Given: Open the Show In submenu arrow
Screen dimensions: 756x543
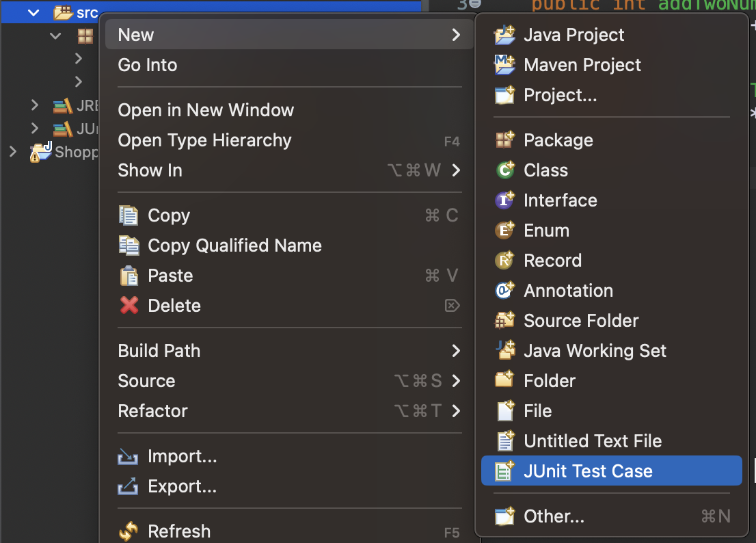Looking at the screenshot, I should coord(456,170).
